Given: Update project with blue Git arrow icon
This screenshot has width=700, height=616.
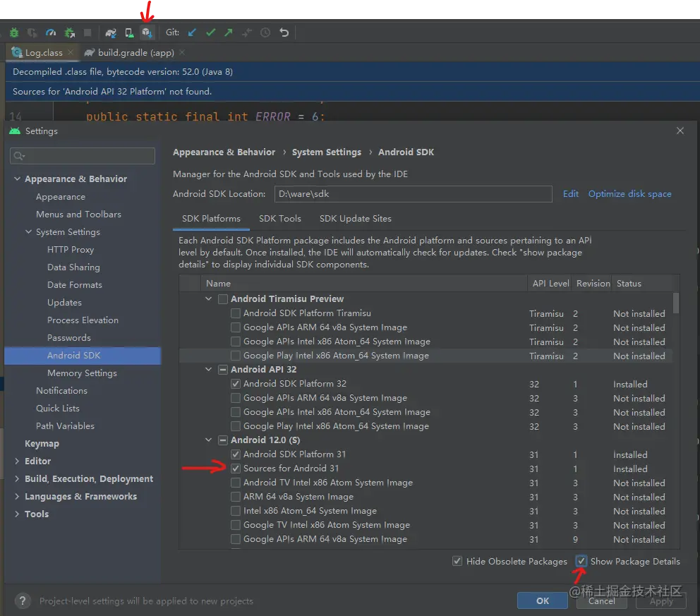Looking at the screenshot, I should (x=192, y=32).
